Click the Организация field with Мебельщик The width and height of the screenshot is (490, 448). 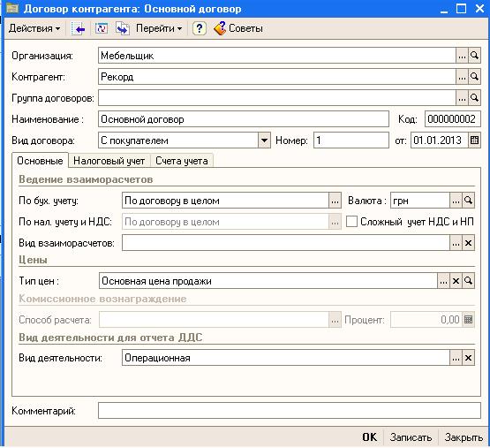coord(277,56)
